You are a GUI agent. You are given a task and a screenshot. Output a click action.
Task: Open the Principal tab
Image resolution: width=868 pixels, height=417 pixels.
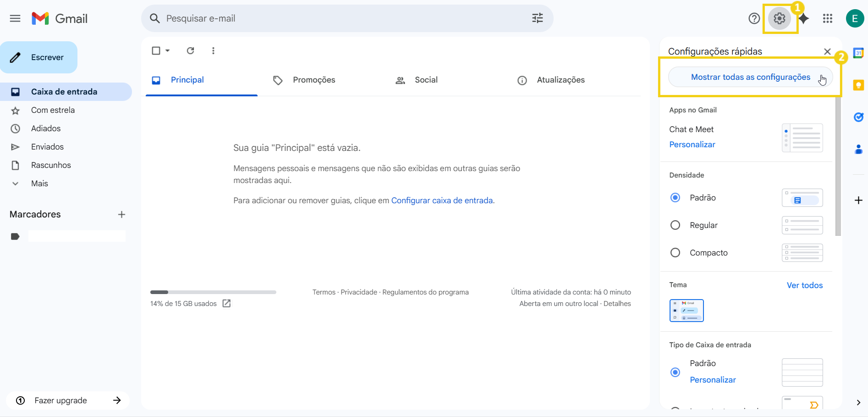[202, 80]
